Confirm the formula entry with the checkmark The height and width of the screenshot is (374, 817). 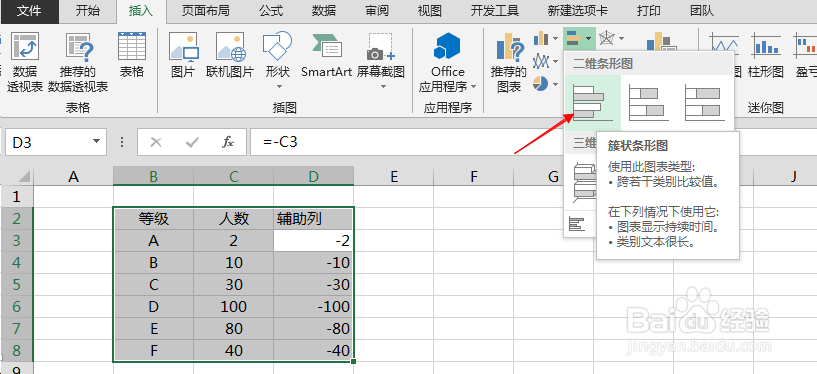pos(192,142)
